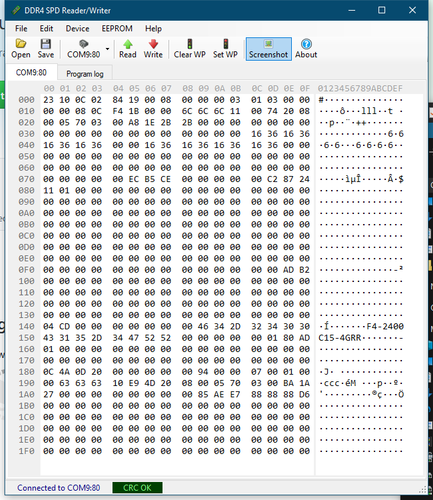Minimize the DDR4 SPD Reader/Writer window
This screenshot has width=433, height=500.
click(x=352, y=10)
